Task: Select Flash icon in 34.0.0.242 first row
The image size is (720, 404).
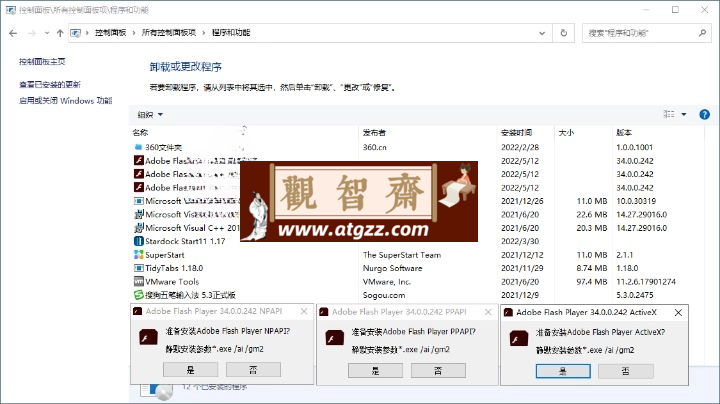Action: [139, 160]
